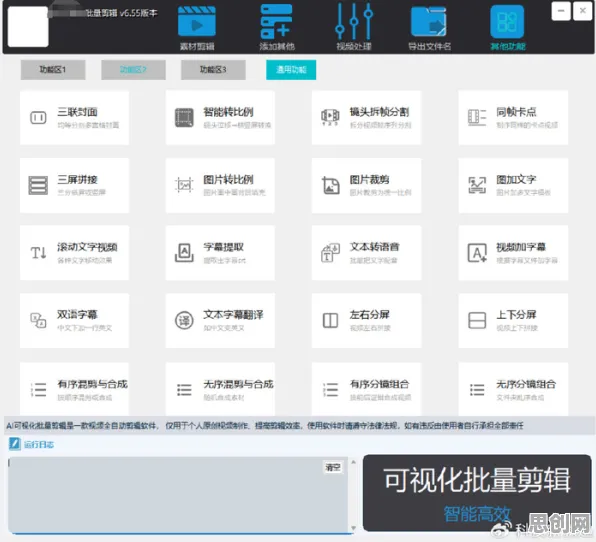Open the 上下分屏 title text
This screenshot has width=596, height=542.
[516, 315]
